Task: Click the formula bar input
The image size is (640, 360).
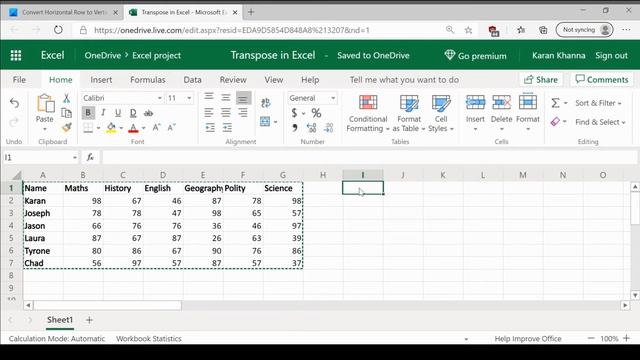Action: [x=369, y=158]
